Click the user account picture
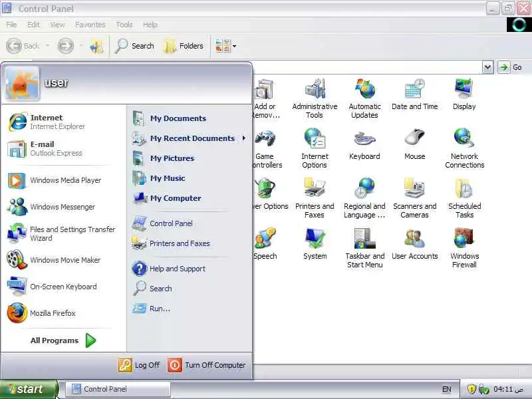 (23, 84)
